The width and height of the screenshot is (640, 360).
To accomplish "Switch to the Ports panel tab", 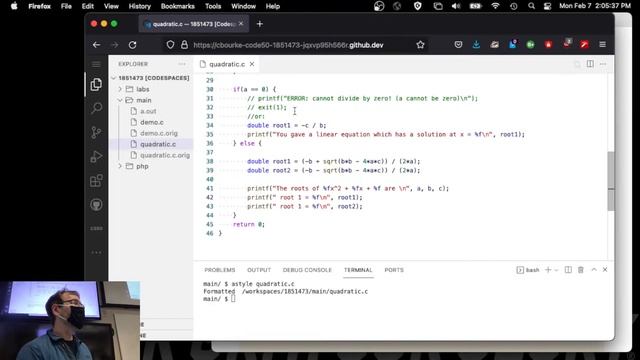I will pos(394,270).
